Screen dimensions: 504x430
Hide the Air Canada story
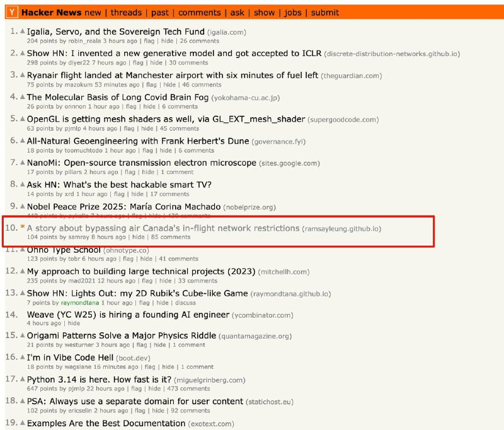click(138, 237)
